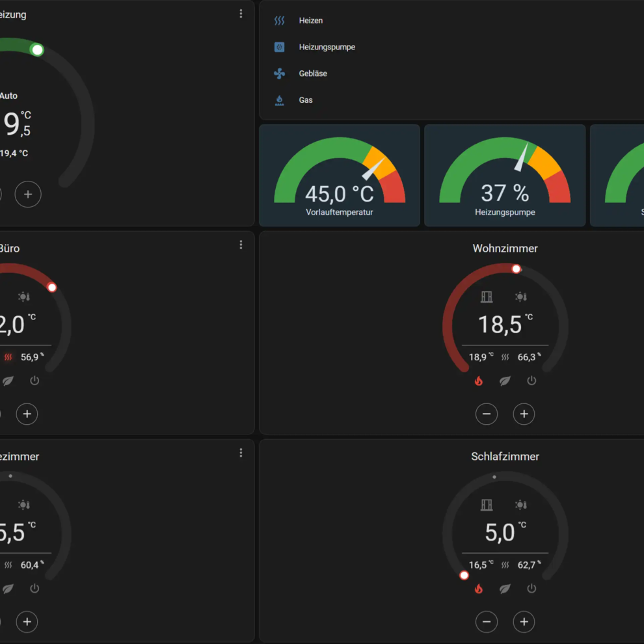The height and width of the screenshot is (644, 644).
Task: Click the sun thermometer icon in the Büro card
Action: (x=24, y=297)
